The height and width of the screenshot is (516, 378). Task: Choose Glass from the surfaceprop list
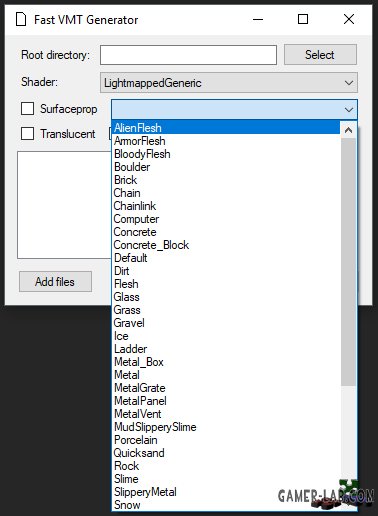[x=226, y=297]
